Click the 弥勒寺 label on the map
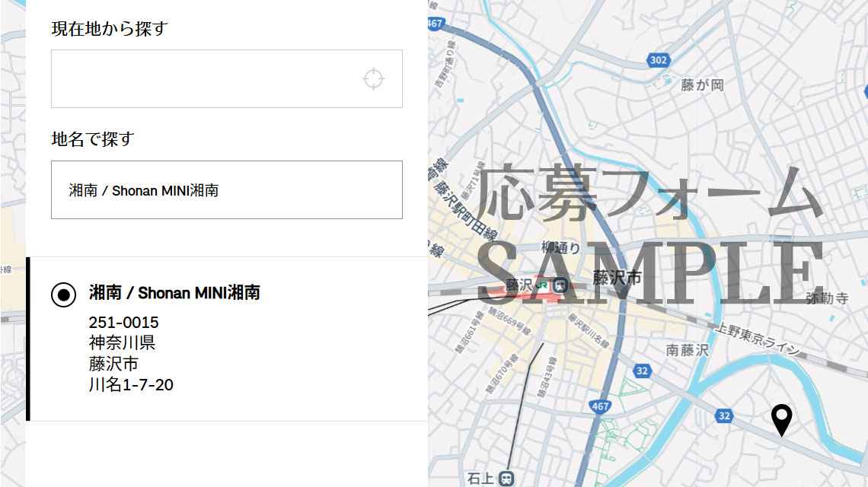868x487 pixels. [827, 298]
